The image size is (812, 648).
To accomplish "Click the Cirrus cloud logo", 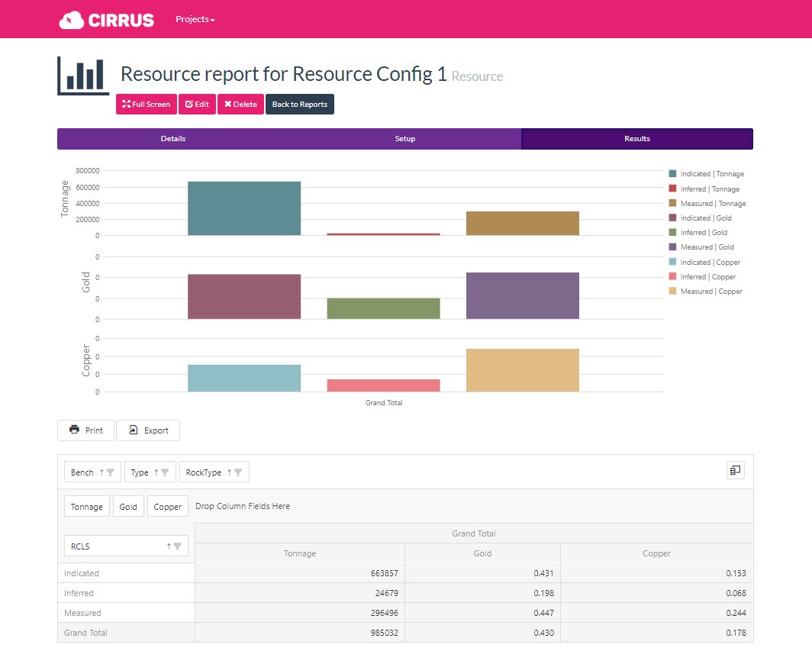I will tap(106, 20).
